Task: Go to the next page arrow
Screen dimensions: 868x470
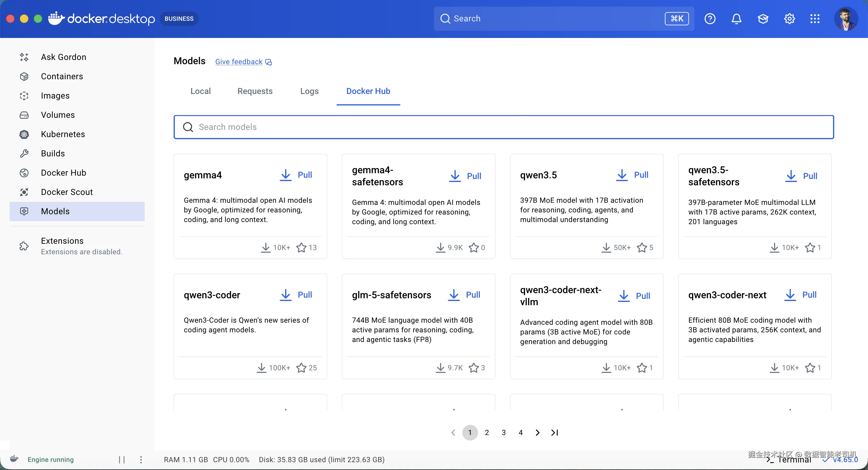Action: pyautogui.click(x=537, y=433)
